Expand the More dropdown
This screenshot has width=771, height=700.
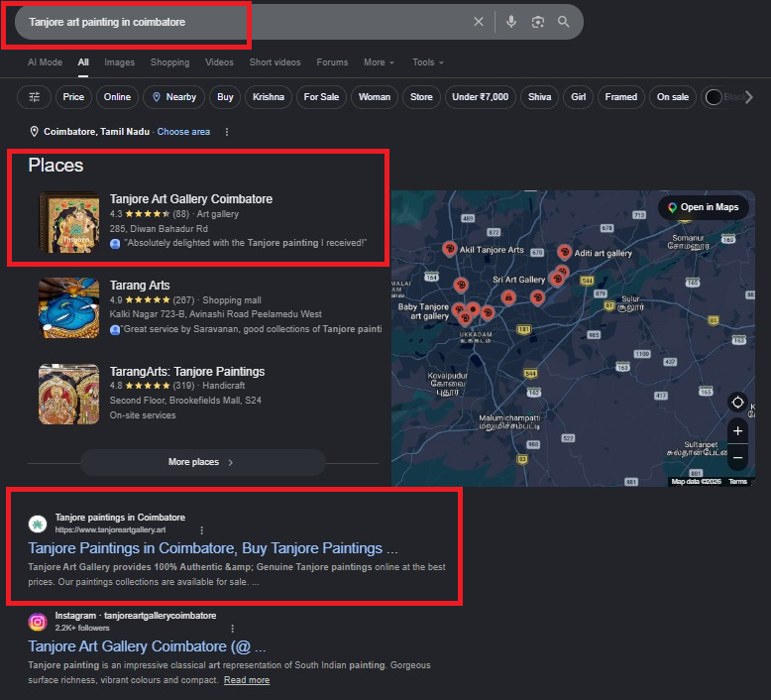379,62
